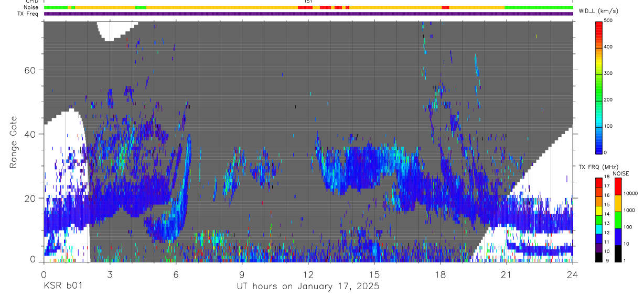
Task: Click the NOISE legend label '1000'
Action: pos(628,210)
